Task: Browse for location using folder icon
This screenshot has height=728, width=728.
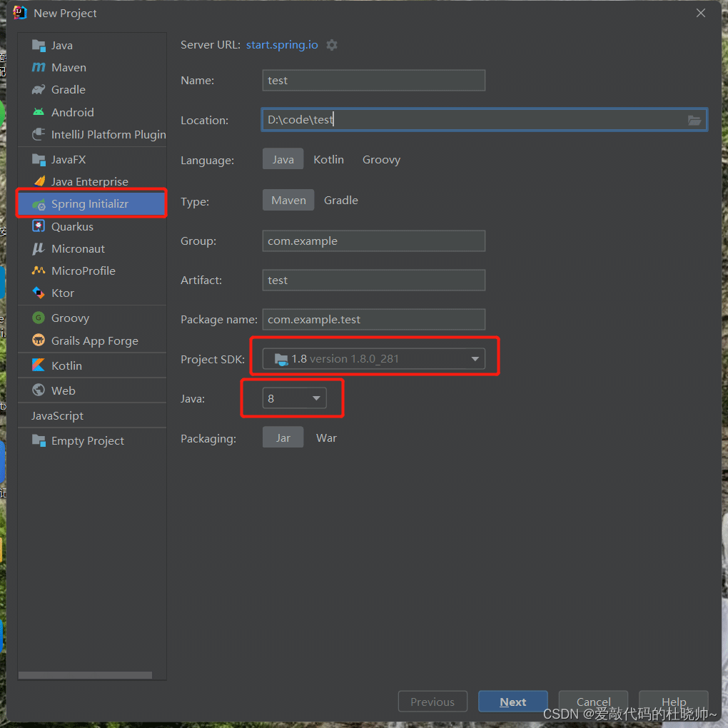Action: click(694, 120)
